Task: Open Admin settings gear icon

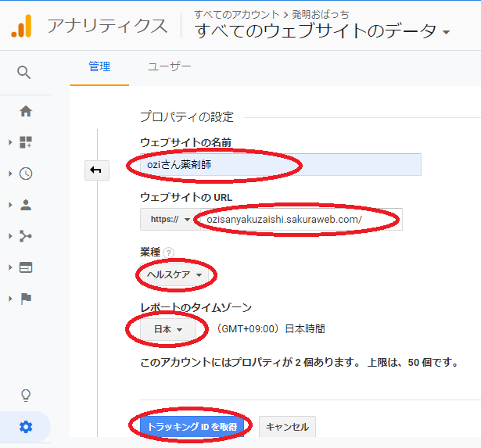Action: [x=26, y=427]
